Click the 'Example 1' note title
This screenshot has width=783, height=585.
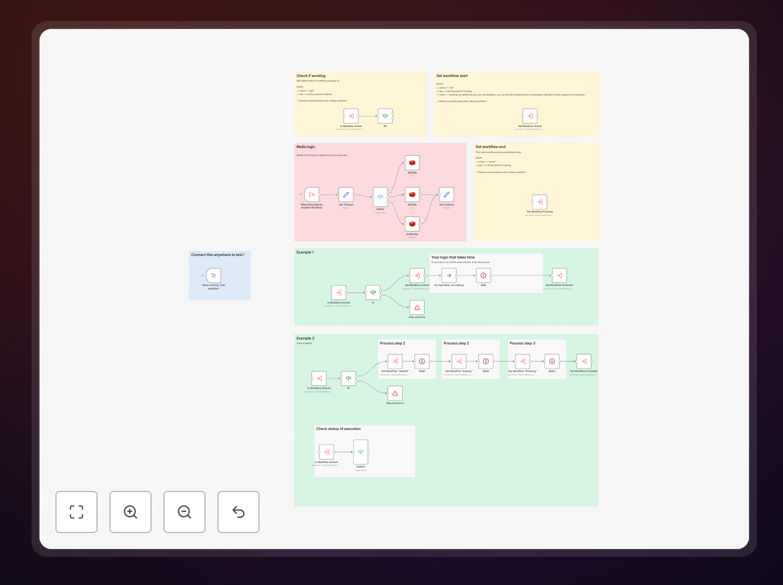pyautogui.click(x=305, y=252)
